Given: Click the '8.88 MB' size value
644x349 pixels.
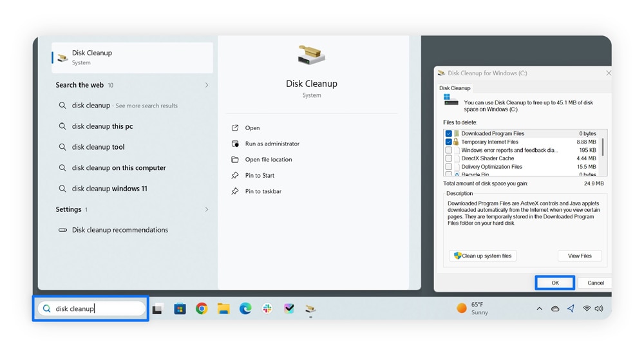Looking at the screenshot, I should point(586,142).
